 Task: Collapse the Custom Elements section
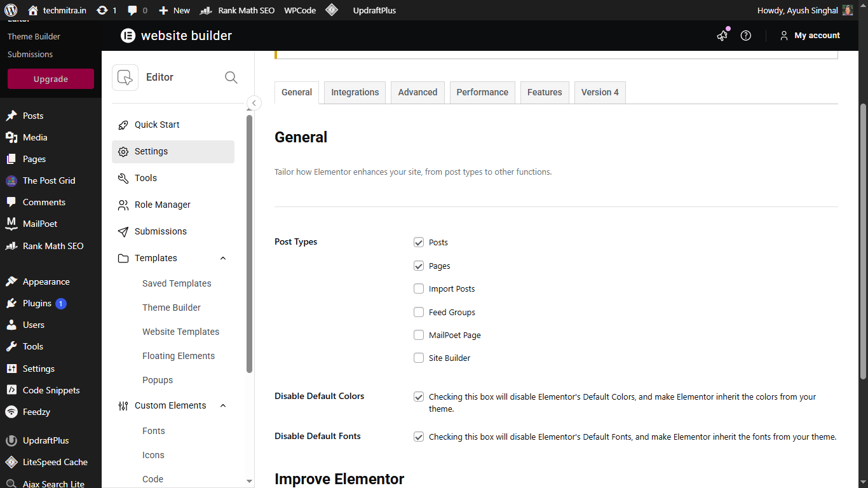[222, 405]
